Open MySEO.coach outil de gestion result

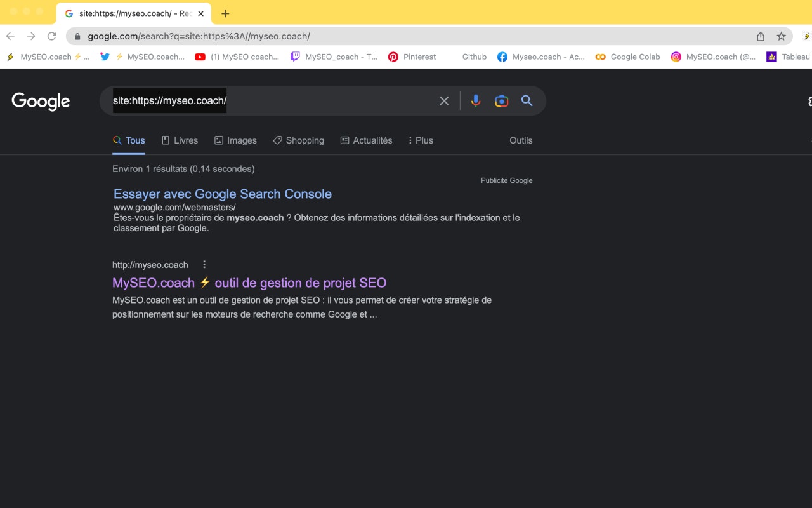(249, 283)
